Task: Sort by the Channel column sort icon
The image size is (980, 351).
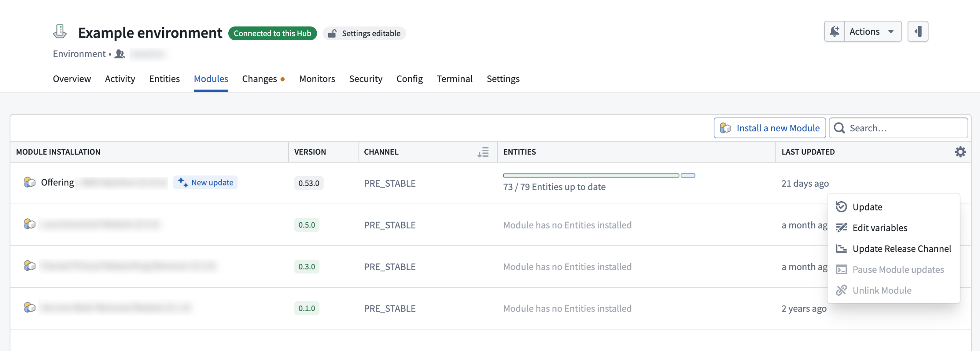Action: pos(483,152)
